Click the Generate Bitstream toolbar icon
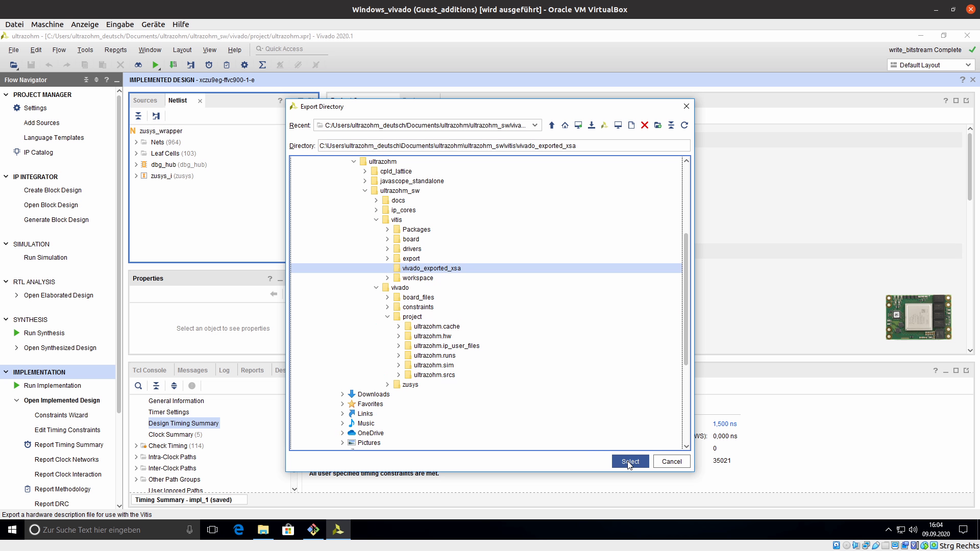Screen dimensions: 980x551 [173, 65]
